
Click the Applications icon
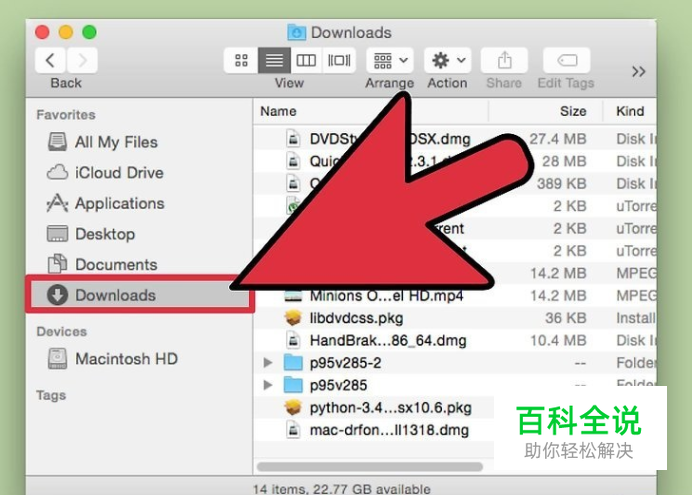(57, 203)
